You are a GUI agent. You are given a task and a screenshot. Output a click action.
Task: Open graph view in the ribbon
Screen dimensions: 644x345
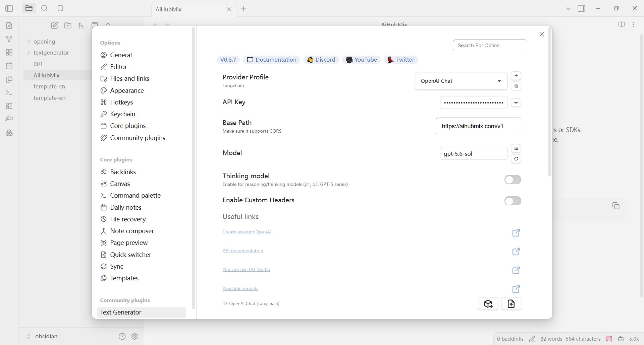tap(9, 39)
